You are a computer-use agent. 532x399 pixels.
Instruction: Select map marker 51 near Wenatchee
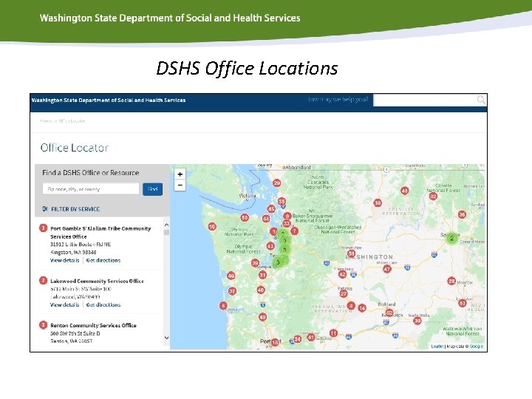click(x=351, y=253)
